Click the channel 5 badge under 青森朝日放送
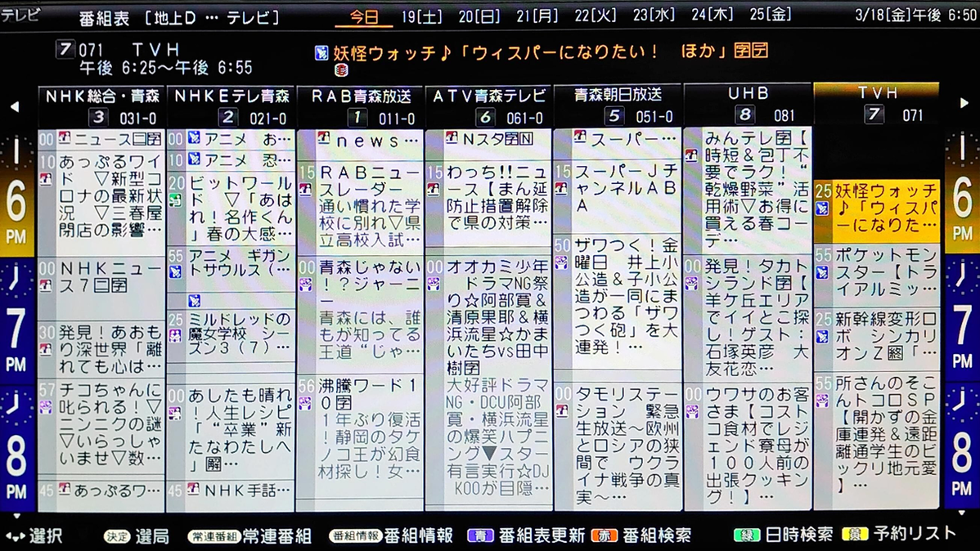980x551 pixels. pos(614,115)
